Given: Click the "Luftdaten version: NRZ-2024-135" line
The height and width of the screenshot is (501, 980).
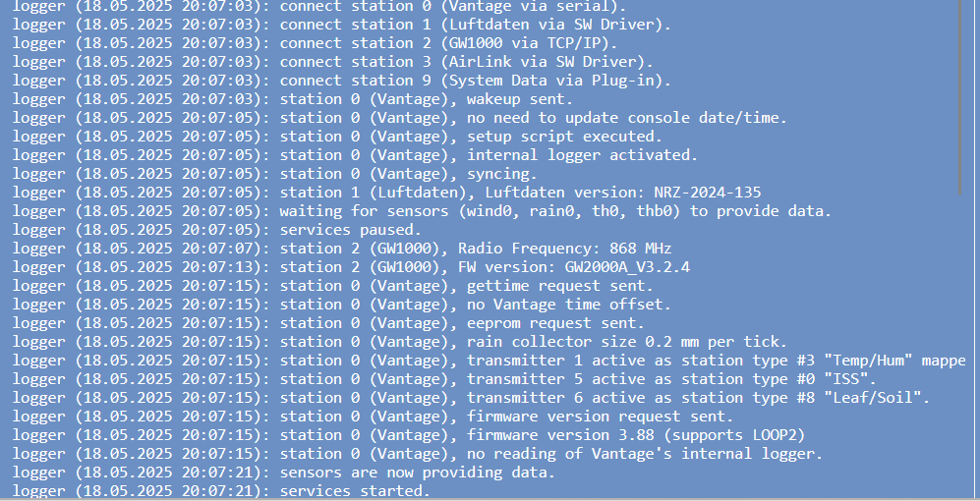Looking at the screenshot, I should point(520,193).
